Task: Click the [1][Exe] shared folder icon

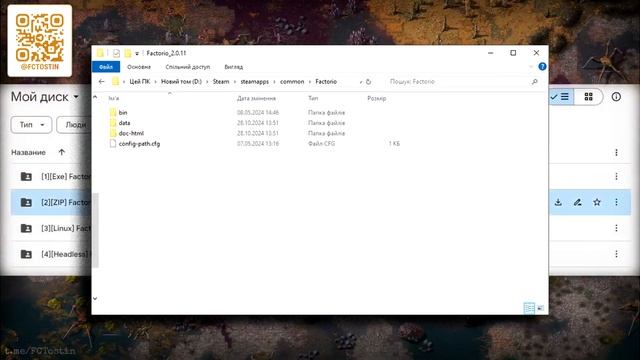Action: [x=26, y=176]
